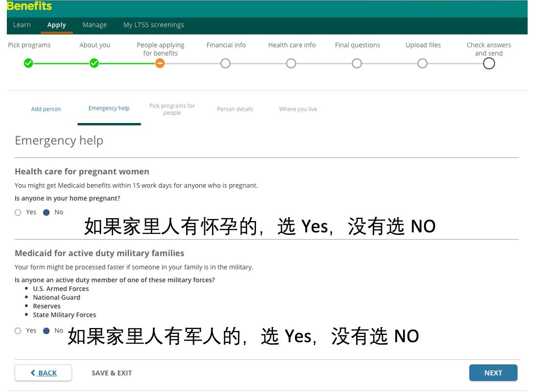Click the Emergency help page heading
Image resolution: width=533 pixels, height=392 pixels.
click(59, 141)
